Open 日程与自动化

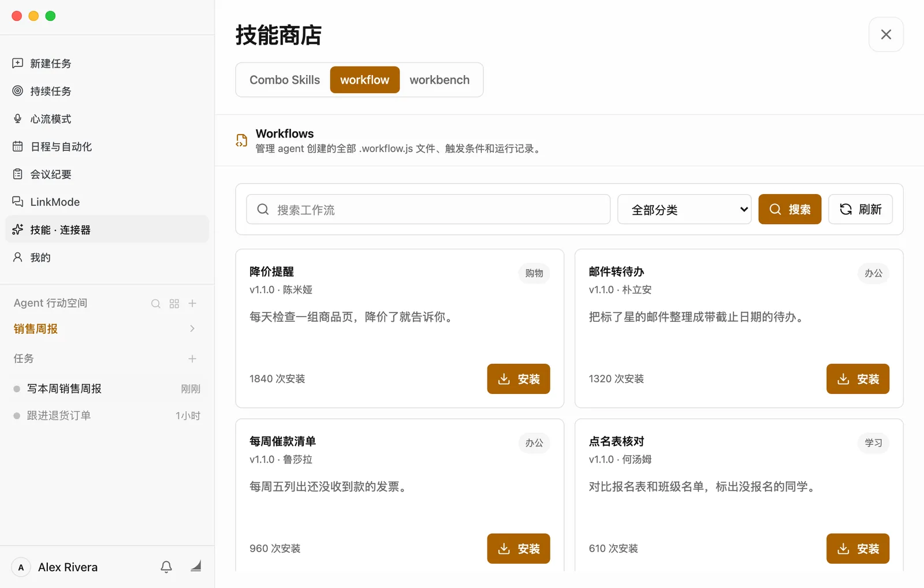107,147
